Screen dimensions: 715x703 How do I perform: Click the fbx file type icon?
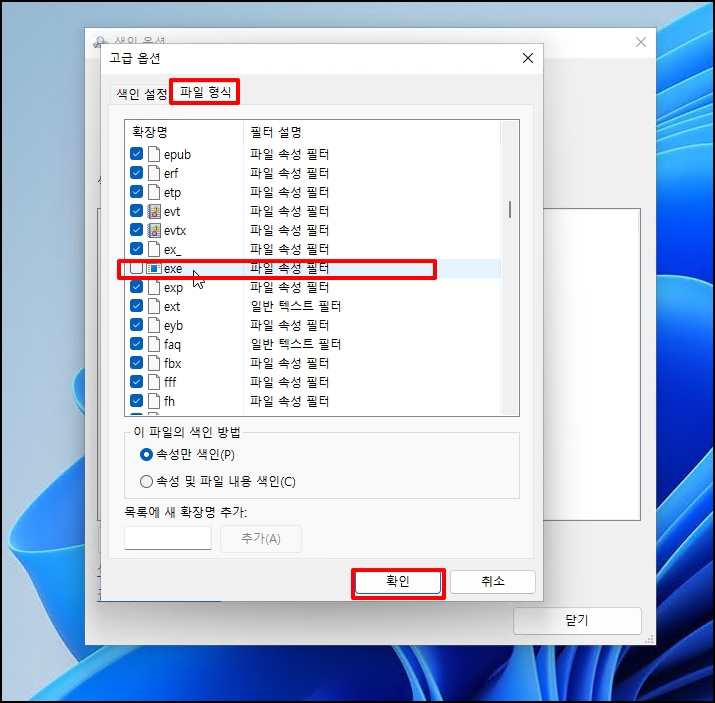tap(154, 363)
